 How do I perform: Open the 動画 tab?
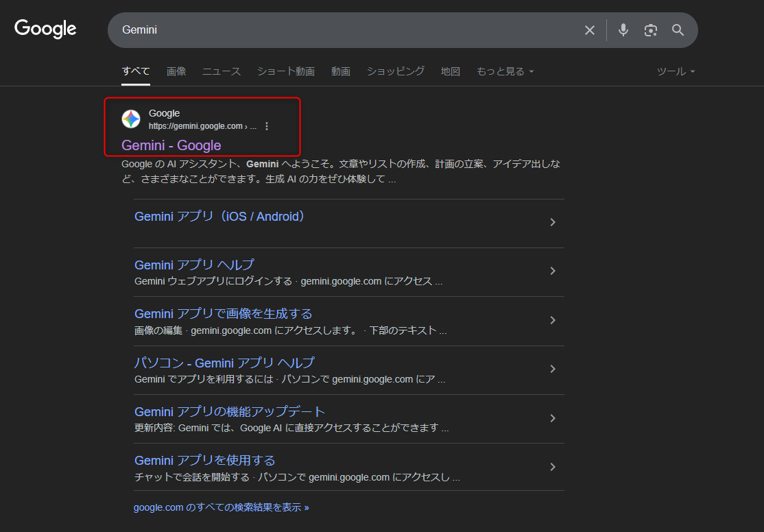[x=341, y=71]
